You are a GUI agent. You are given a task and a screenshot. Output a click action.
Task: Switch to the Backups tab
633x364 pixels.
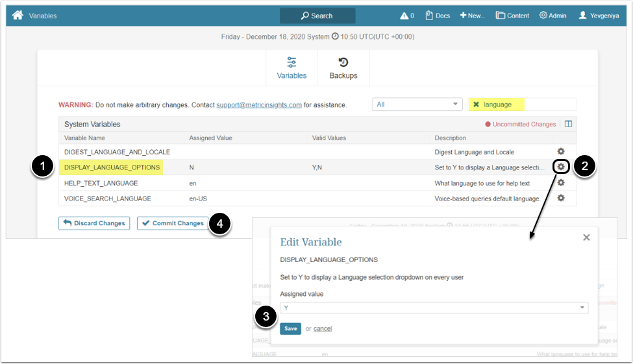click(343, 68)
